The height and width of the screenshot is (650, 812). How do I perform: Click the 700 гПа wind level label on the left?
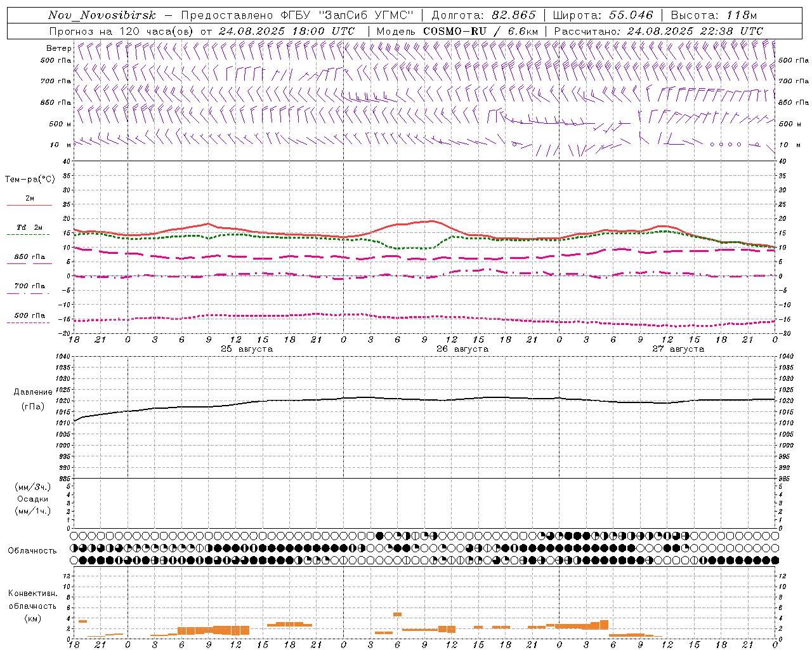[x=56, y=81]
